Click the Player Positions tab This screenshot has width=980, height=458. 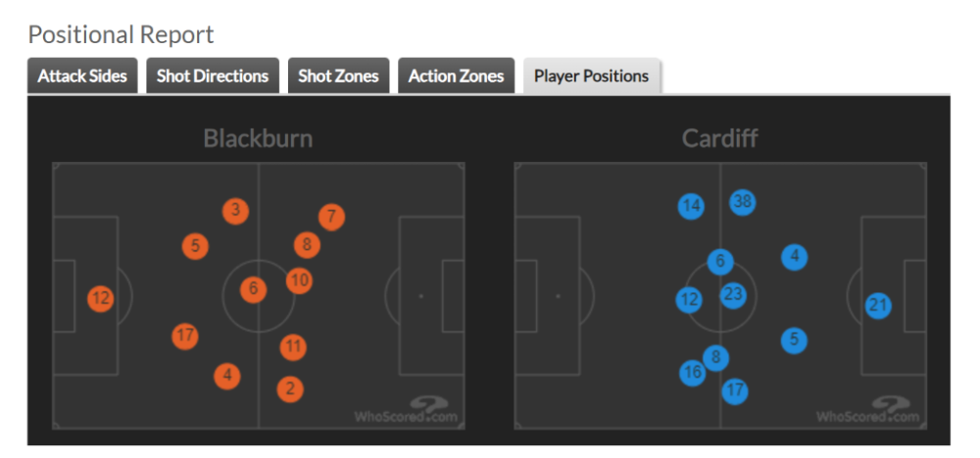tap(591, 76)
